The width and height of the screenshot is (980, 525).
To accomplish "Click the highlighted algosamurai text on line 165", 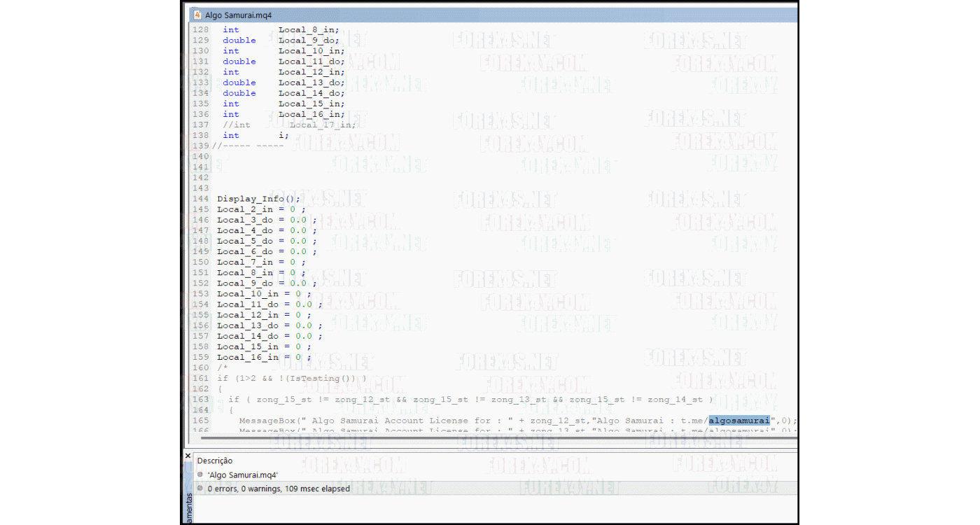I will pyautogui.click(x=738, y=421).
